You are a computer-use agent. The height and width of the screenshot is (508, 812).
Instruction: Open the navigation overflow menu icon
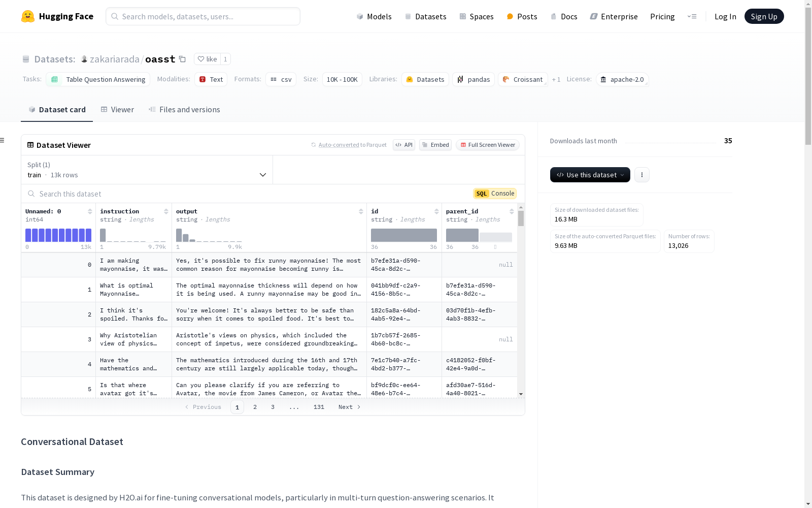point(692,16)
